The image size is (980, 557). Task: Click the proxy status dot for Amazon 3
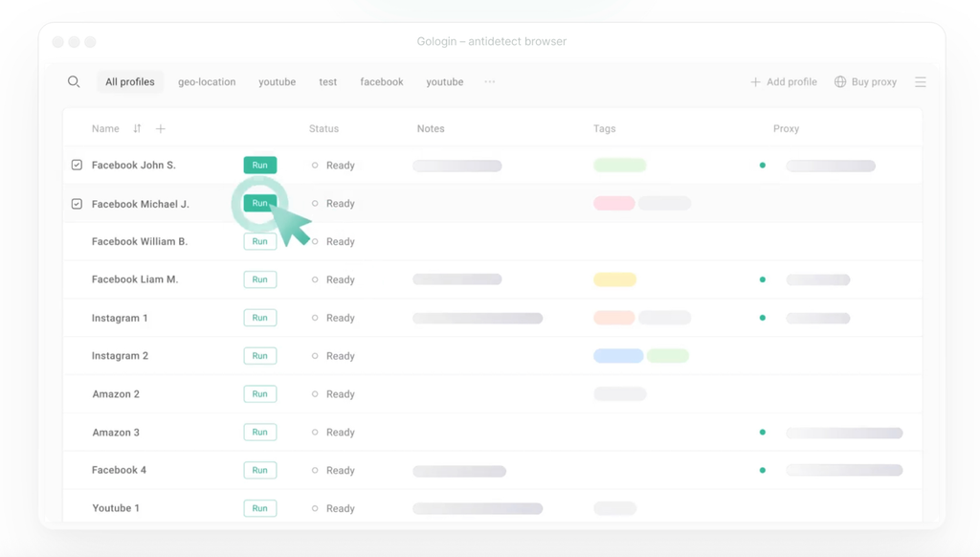(763, 433)
